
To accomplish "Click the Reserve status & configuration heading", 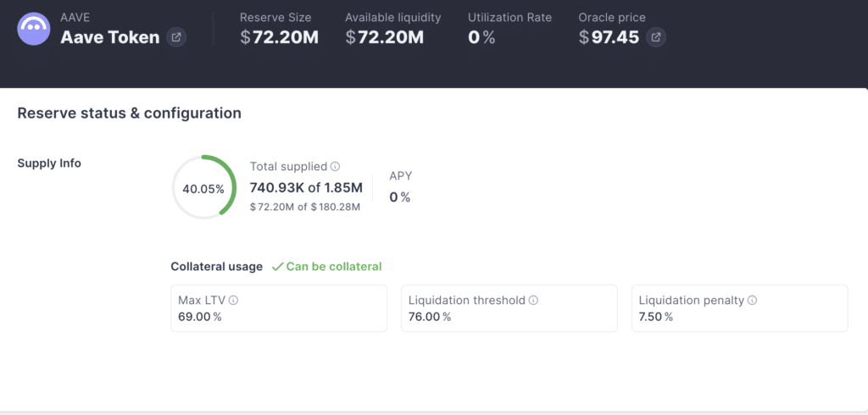I will (129, 113).
